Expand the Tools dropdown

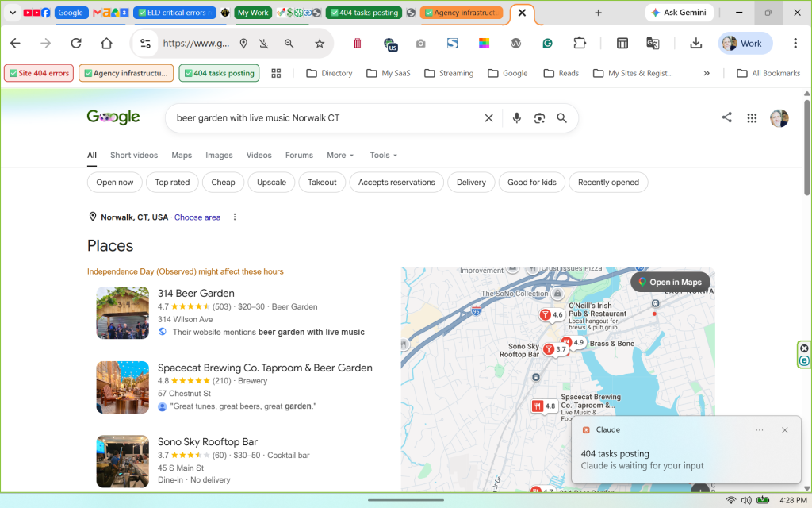(383, 155)
